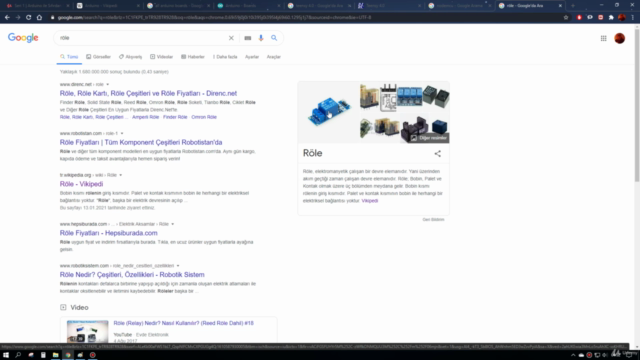Image resolution: width=640 pixels, height=360 pixels.
Task: Click the browser forward arrow
Action: click(18, 18)
